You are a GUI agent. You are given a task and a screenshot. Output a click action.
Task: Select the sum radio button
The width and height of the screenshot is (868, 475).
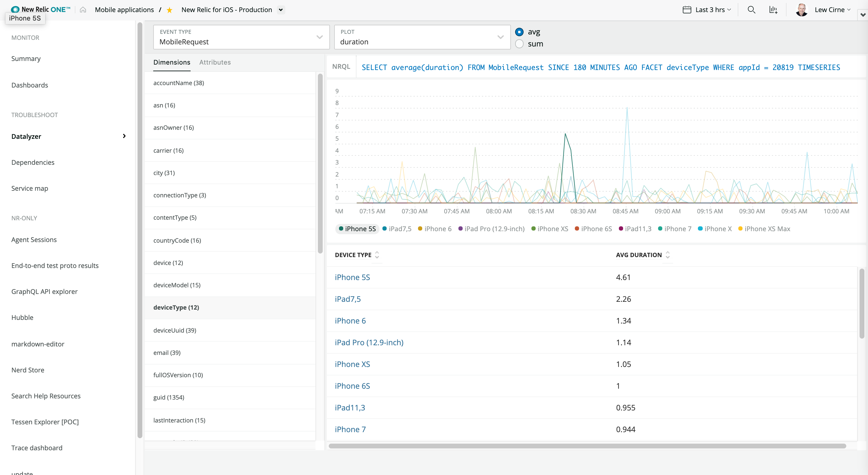click(x=519, y=44)
